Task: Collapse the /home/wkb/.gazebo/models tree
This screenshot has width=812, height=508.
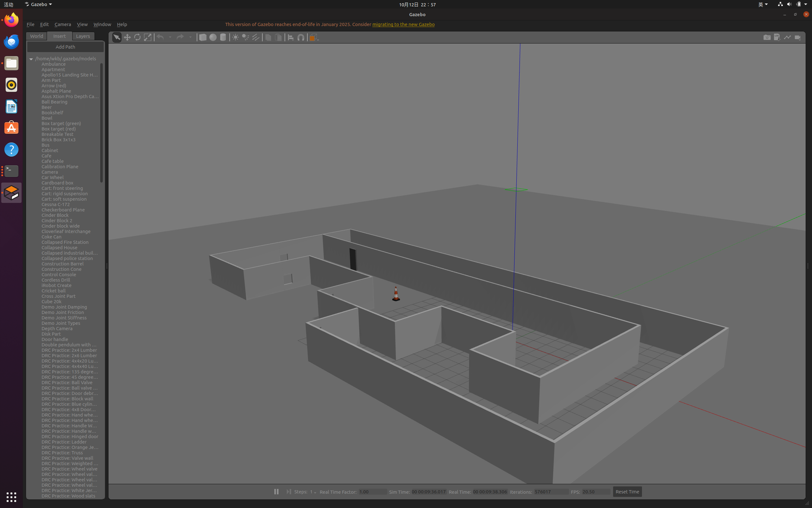Action: click(x=31, y=59)
